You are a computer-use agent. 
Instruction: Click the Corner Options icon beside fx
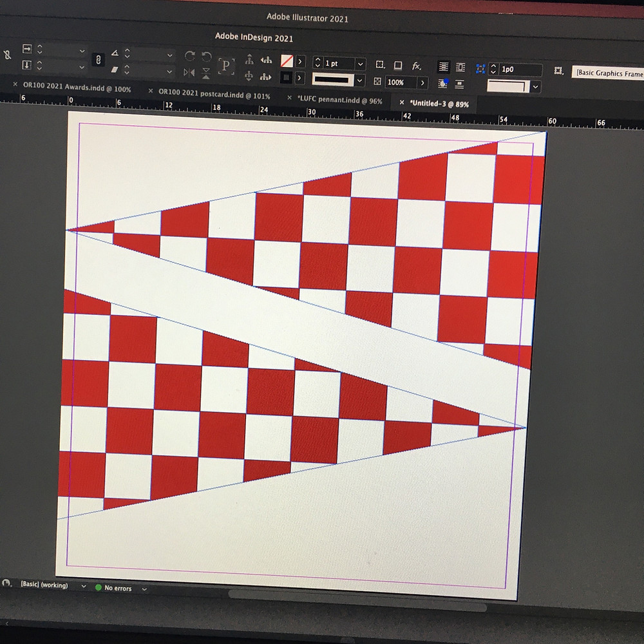(381, 64)
